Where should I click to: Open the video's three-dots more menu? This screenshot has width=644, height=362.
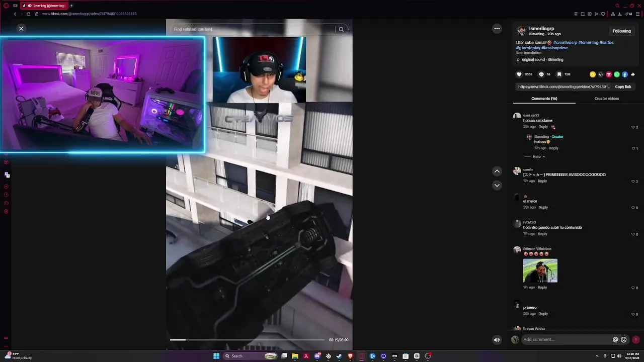497,29
